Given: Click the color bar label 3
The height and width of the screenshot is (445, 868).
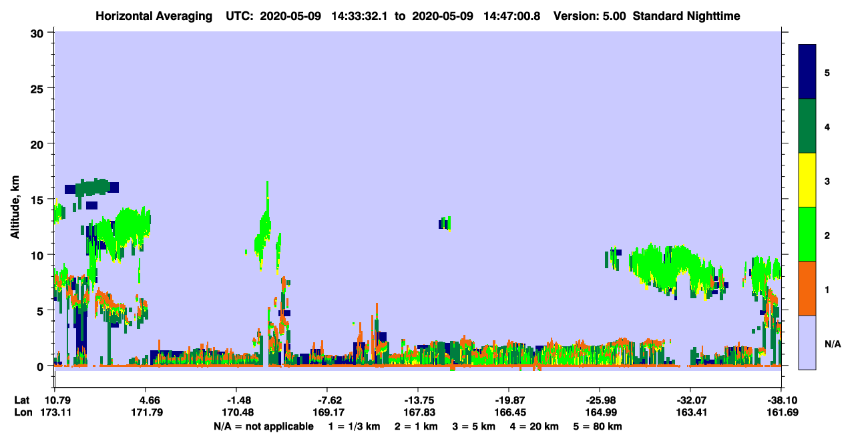Looking at the screenshot, I should point(827,181).
